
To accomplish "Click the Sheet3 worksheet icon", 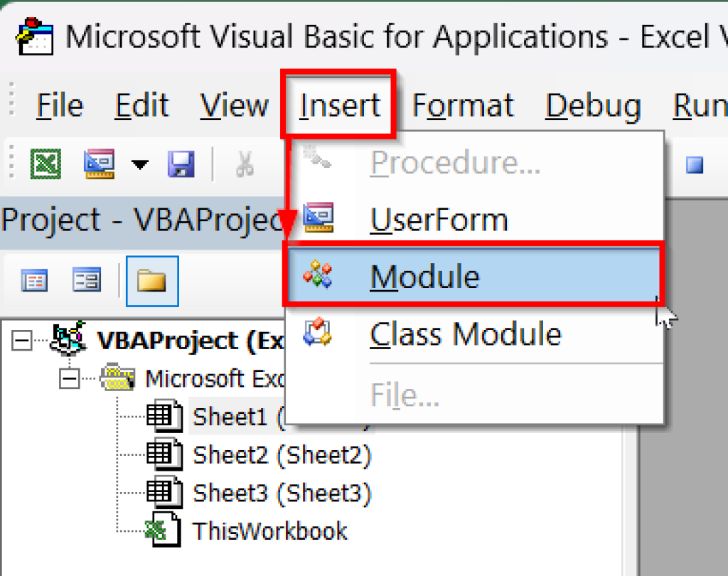I will 164,493.
